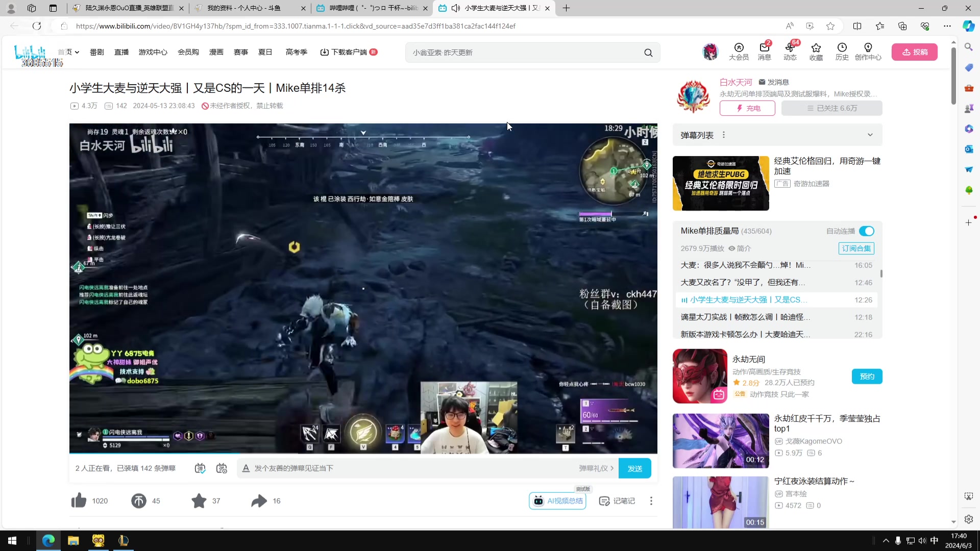Viewport: 980px width, 551px height.
Task: Open more options three-dot menu below video
Action: [x=651, y=501]
